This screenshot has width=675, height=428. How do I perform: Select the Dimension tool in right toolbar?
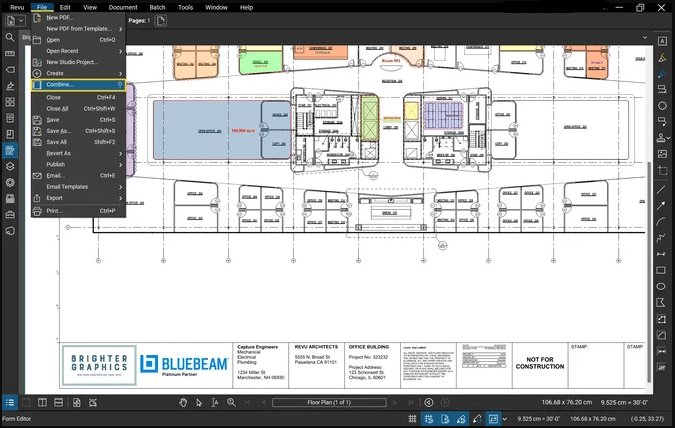pos(661,254)
